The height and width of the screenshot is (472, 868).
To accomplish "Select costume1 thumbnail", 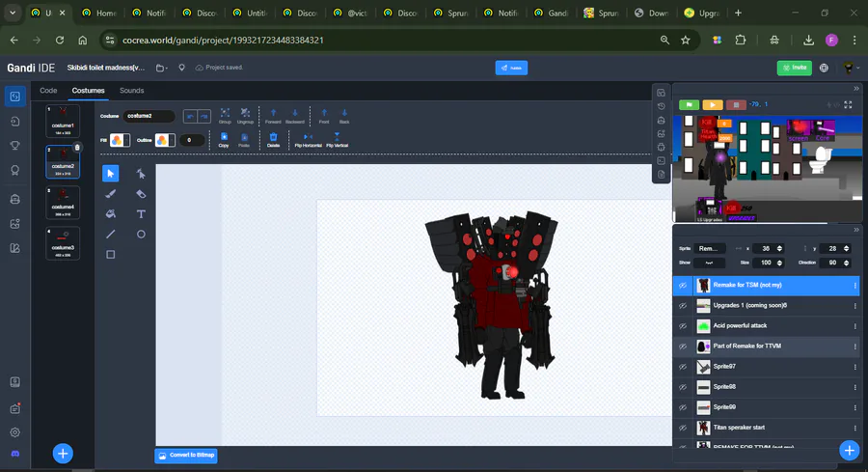I will click(x=63, y=121).
